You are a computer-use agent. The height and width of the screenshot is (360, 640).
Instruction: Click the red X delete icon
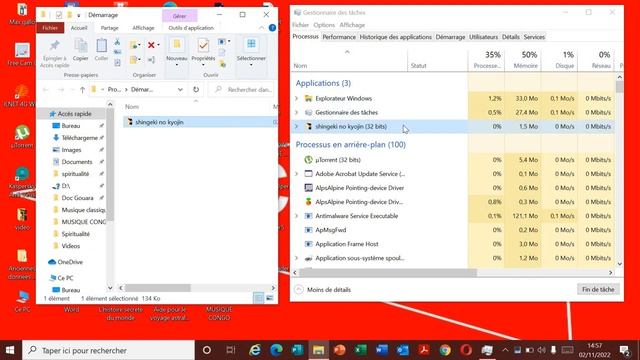click(x=151, y=45)
